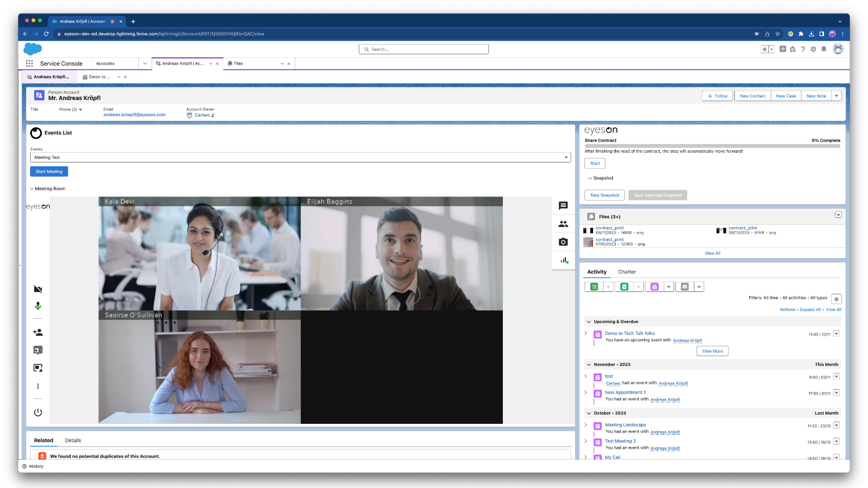
Task: Expand the Events dropdown showing Meeting Test
Action: [566, 157]
